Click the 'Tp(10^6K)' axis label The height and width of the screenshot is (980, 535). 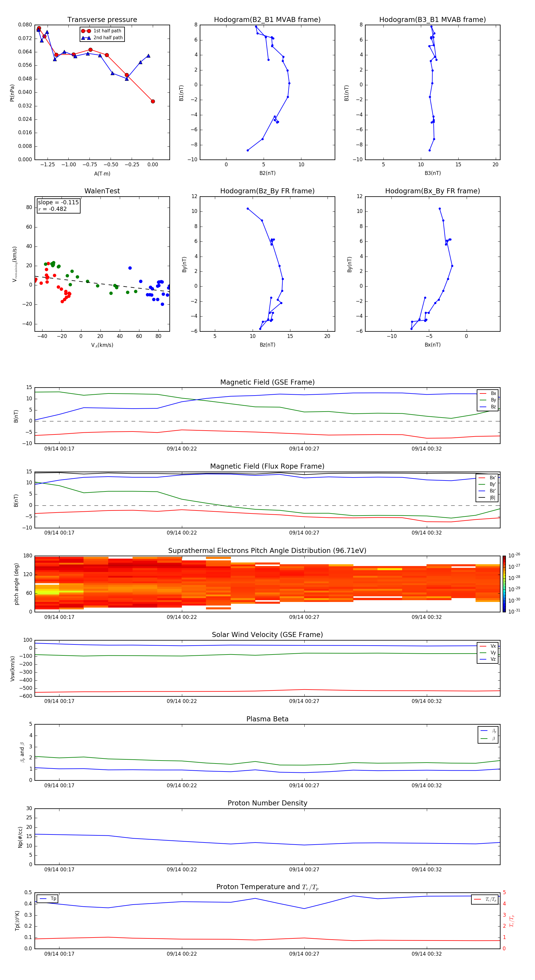pos(18,921)
